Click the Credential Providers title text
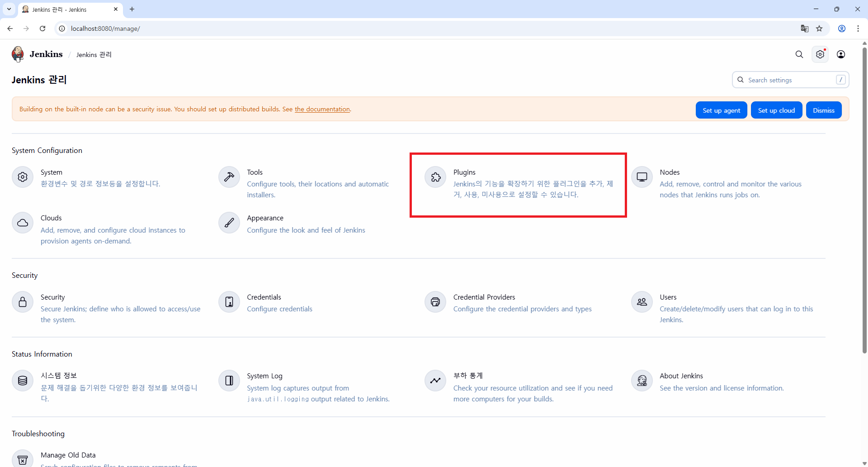 click(484, 297)
